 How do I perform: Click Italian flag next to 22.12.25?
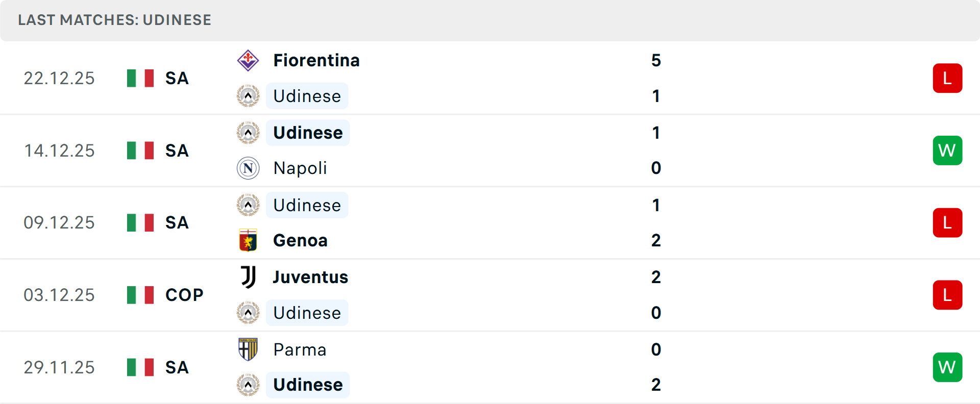coord(140,78)
